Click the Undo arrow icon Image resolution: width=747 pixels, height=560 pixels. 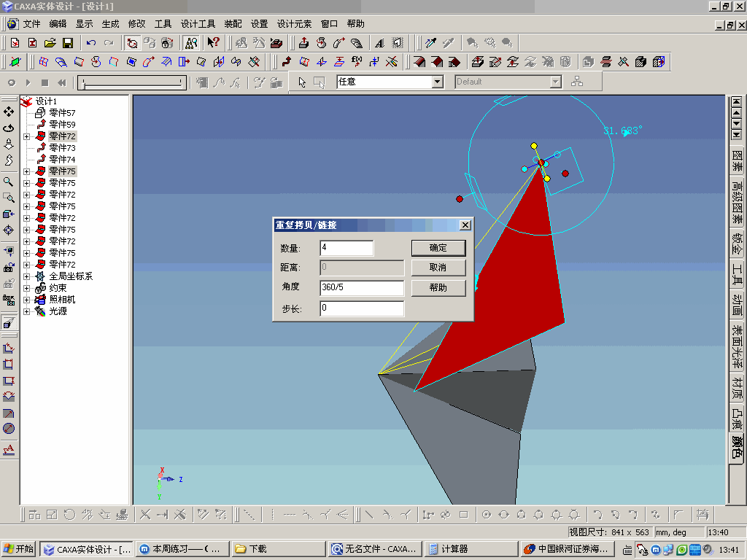(x=91, y=43)
